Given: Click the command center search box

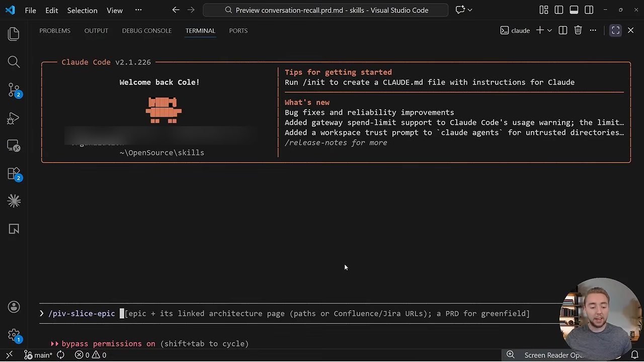Looking at the screenshot, I should pos(326,10).
